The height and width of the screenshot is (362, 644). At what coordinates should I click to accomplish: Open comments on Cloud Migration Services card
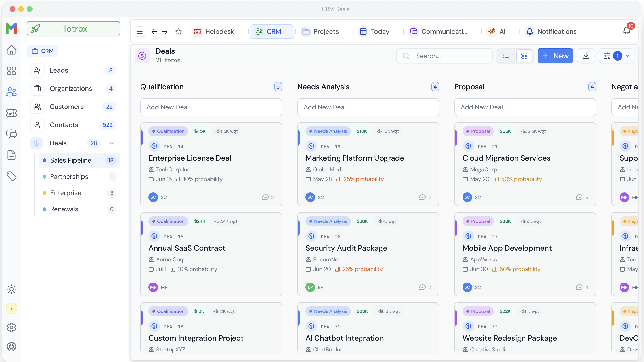pos(582,198)
